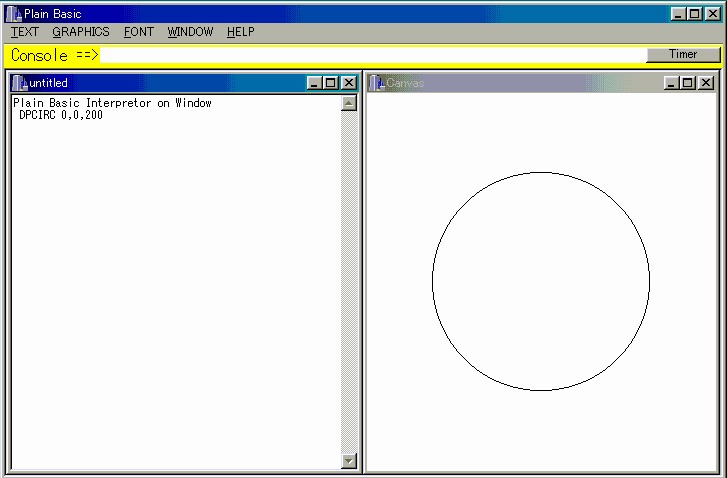Show the HELP menu
Image resolution: width=727 pixels, height=478 pixels.
tap(241, 32)
